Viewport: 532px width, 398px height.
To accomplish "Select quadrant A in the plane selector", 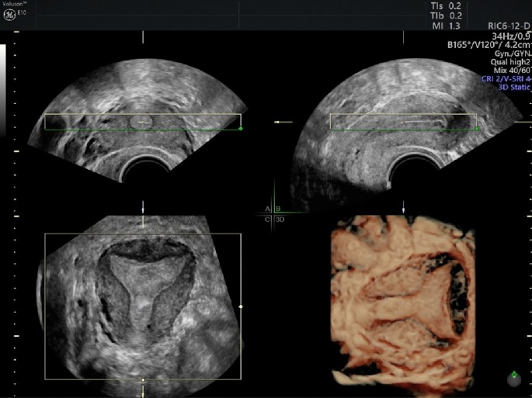I will click(267, 209).
